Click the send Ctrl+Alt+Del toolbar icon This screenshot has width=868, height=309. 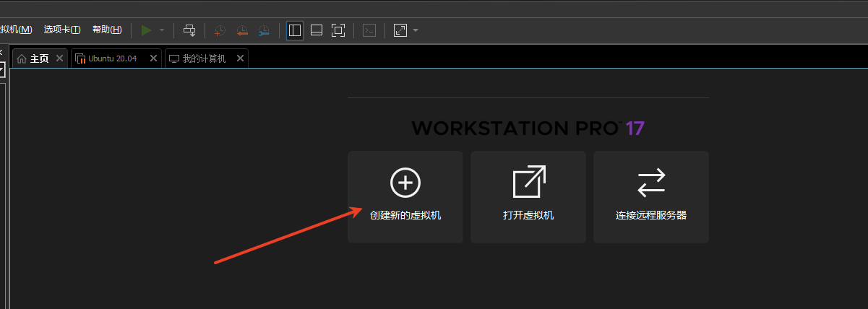[189, 30]
